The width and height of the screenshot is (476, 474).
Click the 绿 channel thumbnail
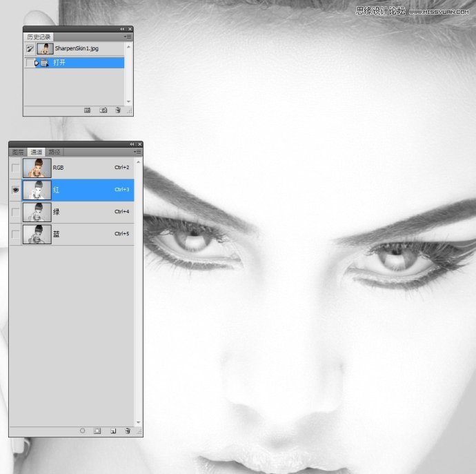(x=37, y=212)
